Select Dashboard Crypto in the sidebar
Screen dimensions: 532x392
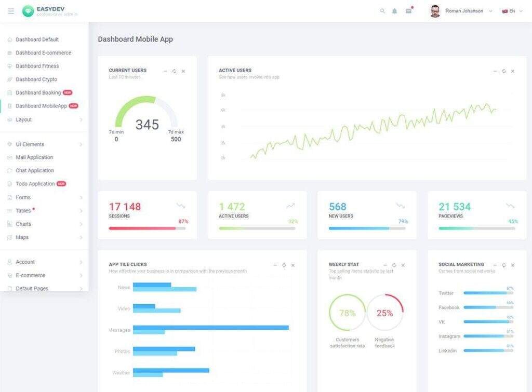36,79
